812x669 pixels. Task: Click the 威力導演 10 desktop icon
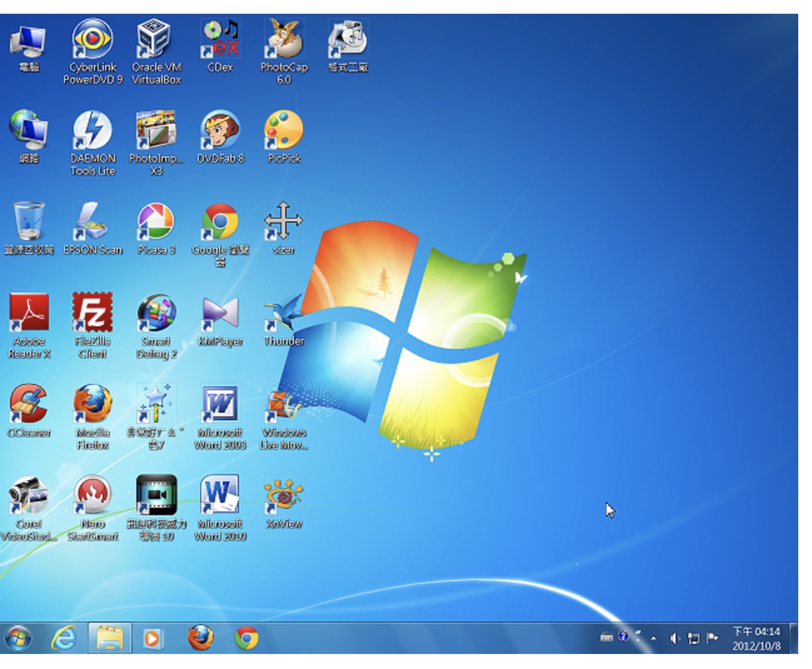click(x=156, y=508)
